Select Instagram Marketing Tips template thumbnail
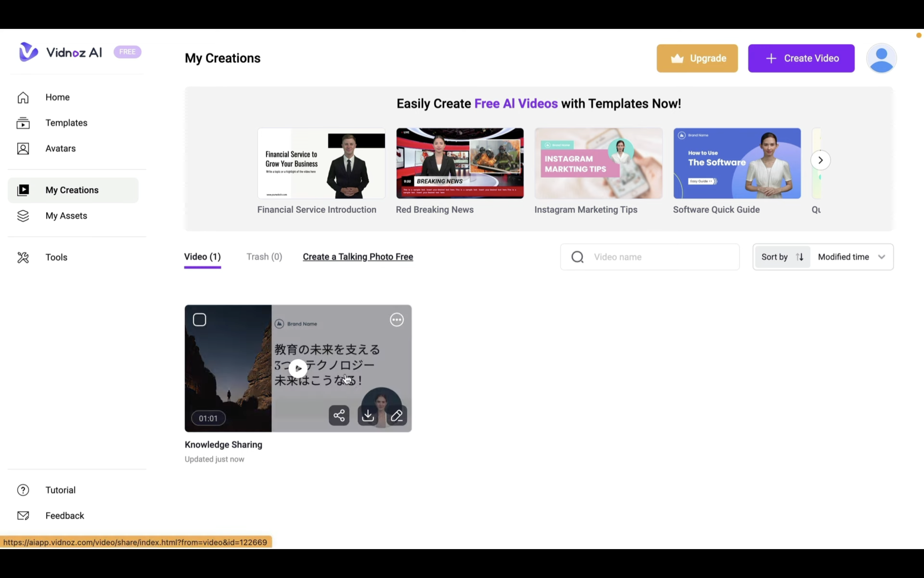 [598, 163]
